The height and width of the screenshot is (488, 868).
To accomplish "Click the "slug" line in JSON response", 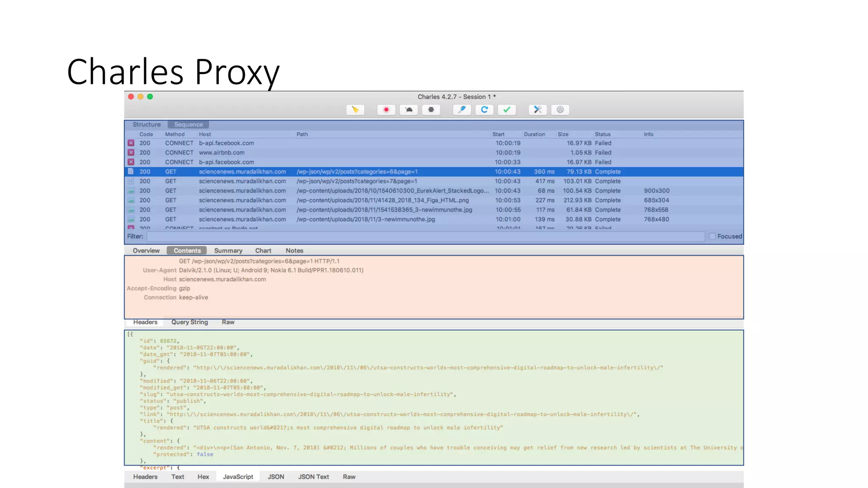I will [x=298, y=394].
